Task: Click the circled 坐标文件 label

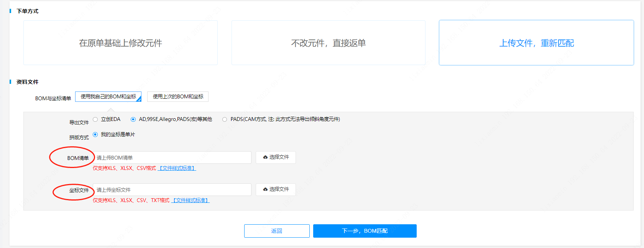Action: (x=79, y=190)
